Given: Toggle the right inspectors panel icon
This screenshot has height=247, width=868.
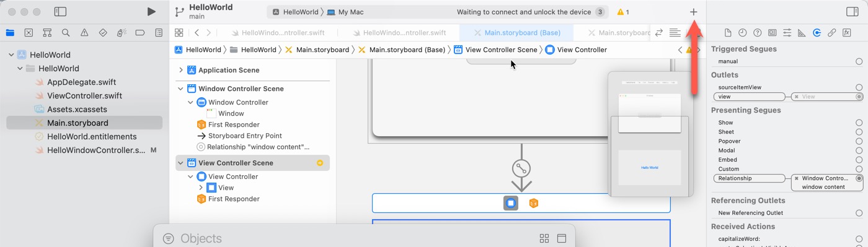Looking at the screenshot, I should [852, 12].
